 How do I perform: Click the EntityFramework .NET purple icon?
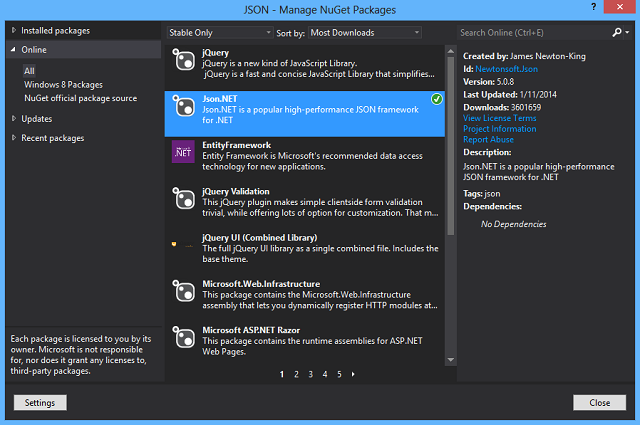[183, 152]
